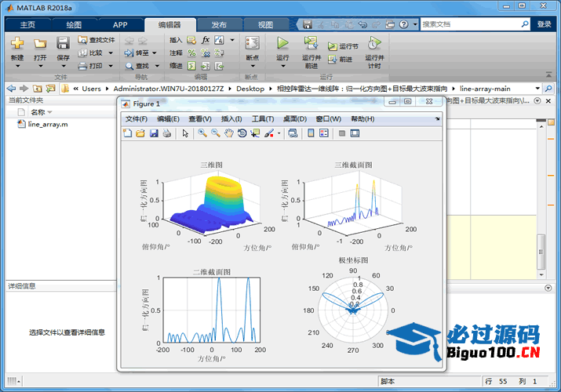Click the uncomment icon with the blue cross
Viewport: 561px width, 392px height.
point(206,53)
